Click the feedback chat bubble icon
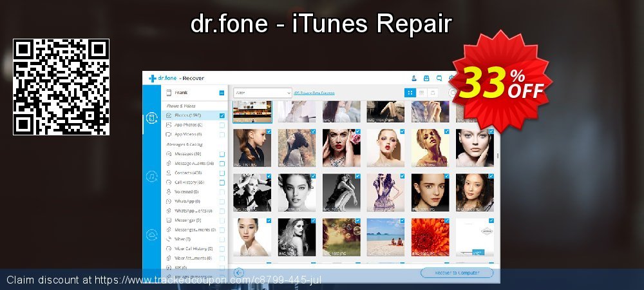 [x=439, y=78]
